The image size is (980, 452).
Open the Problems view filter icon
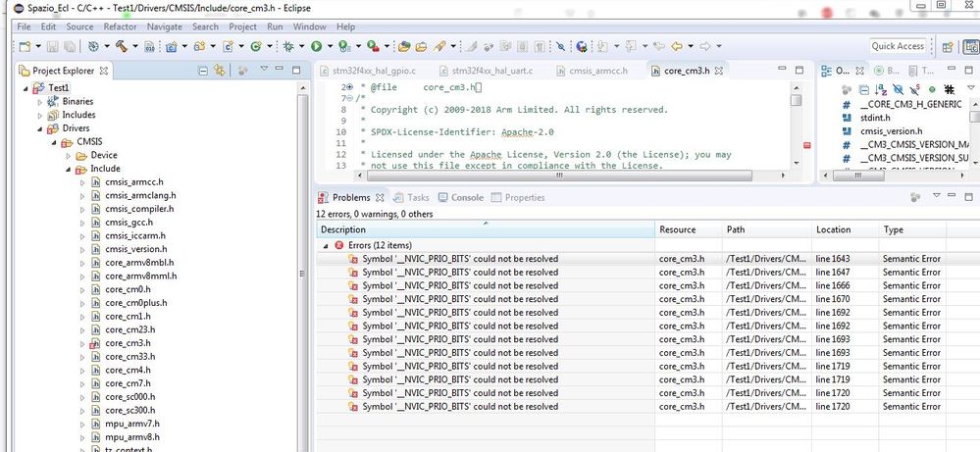point(916,197)
